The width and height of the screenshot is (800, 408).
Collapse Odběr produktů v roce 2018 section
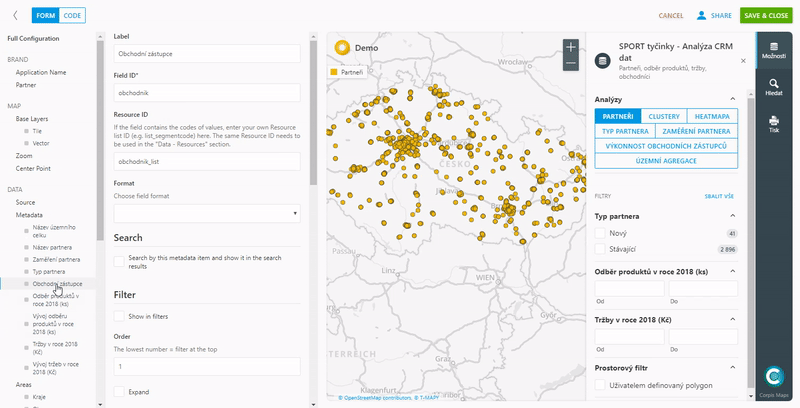733,271
